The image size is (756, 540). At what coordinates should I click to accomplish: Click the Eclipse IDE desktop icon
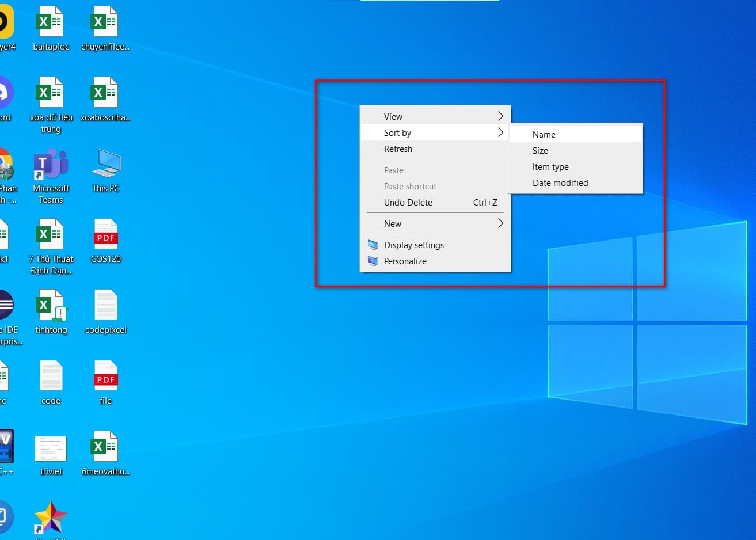point(5,305)
